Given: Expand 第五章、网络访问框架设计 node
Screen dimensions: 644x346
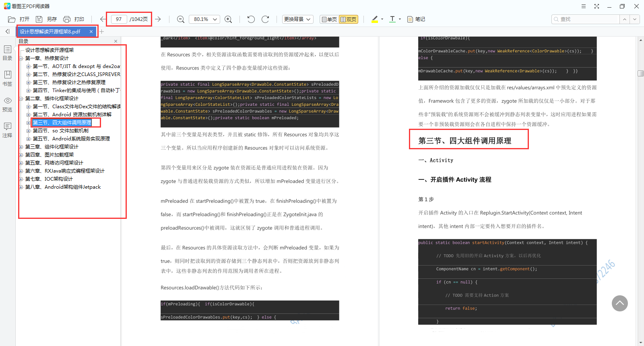Looking at the screenshot, I should (x=21, y=163).
